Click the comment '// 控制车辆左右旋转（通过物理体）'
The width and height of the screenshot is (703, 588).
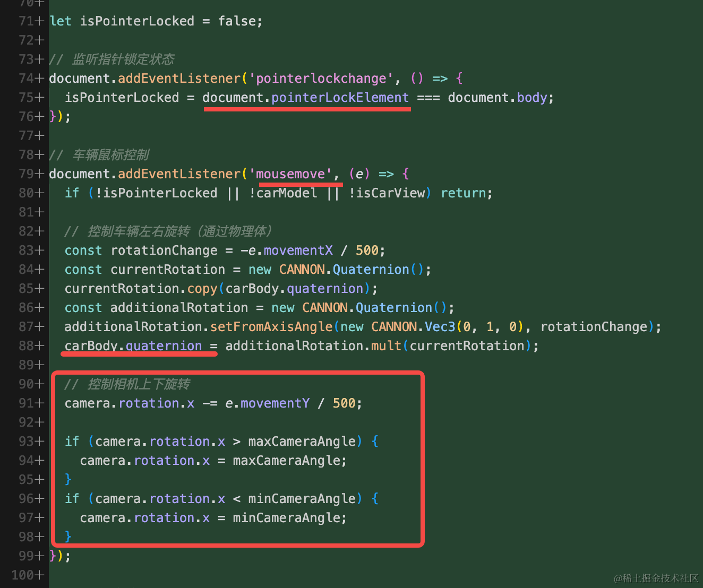click(x=168, y=231)
